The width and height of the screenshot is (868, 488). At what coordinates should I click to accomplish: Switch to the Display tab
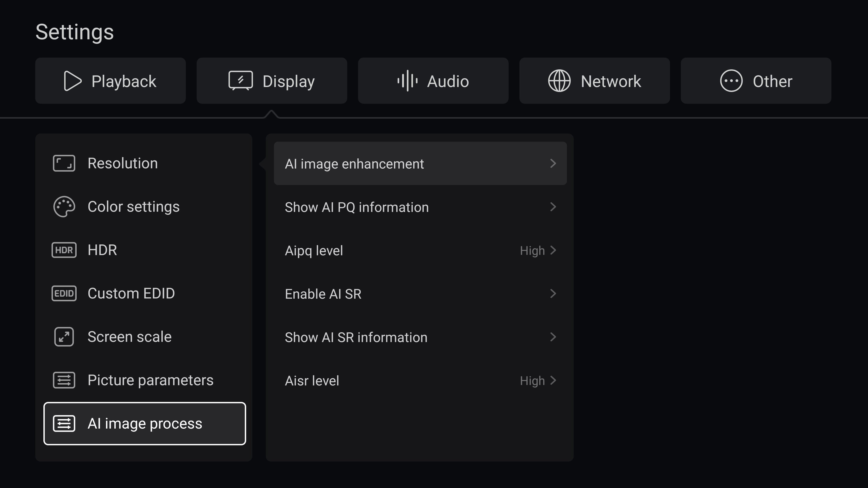click(272, 81)
